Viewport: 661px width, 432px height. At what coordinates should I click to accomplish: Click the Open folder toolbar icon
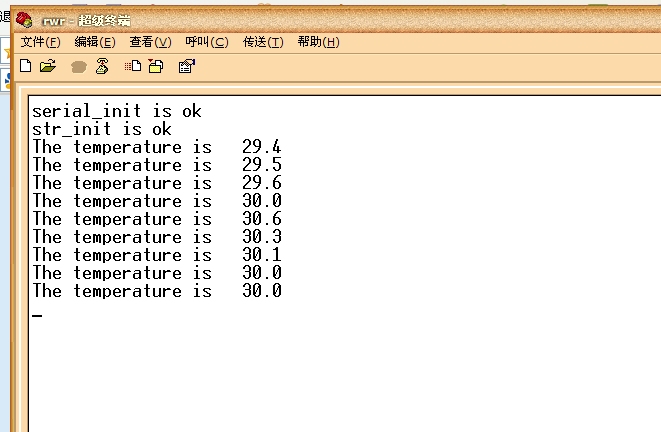tap(47, 66)
